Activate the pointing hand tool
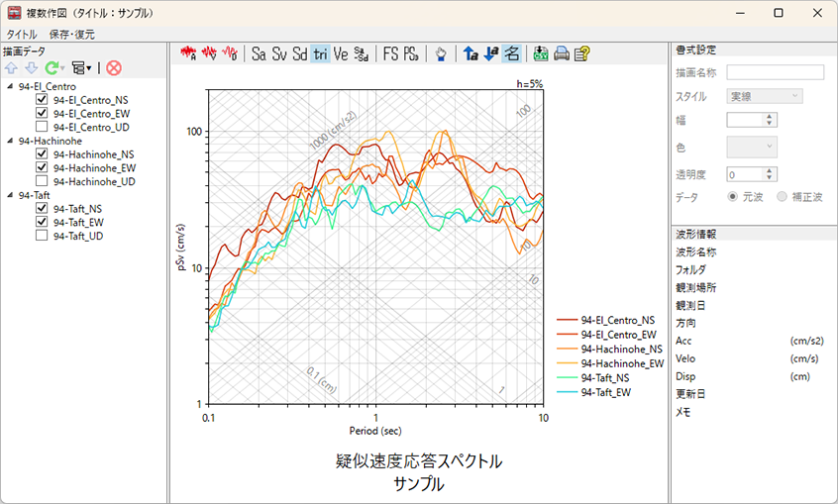Screen dimensions: 838x504 click(441, 54)
